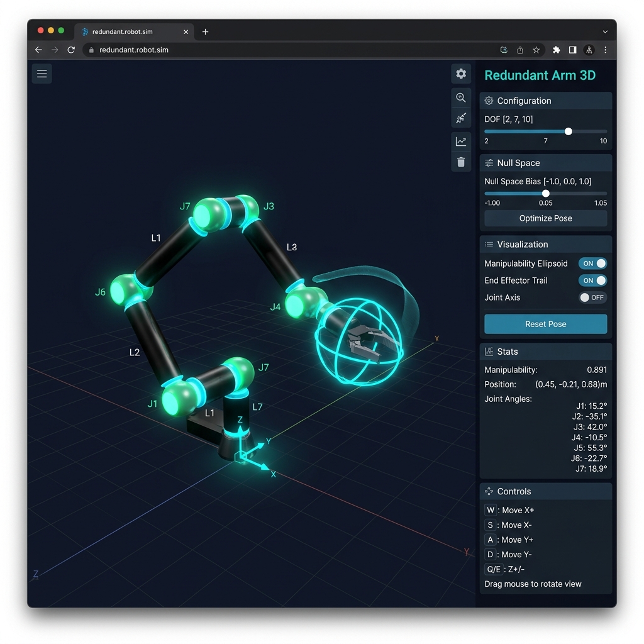The image size is (644, 644).
Task: Enable the Joint Axis toggle
Action: pos(592,297)
